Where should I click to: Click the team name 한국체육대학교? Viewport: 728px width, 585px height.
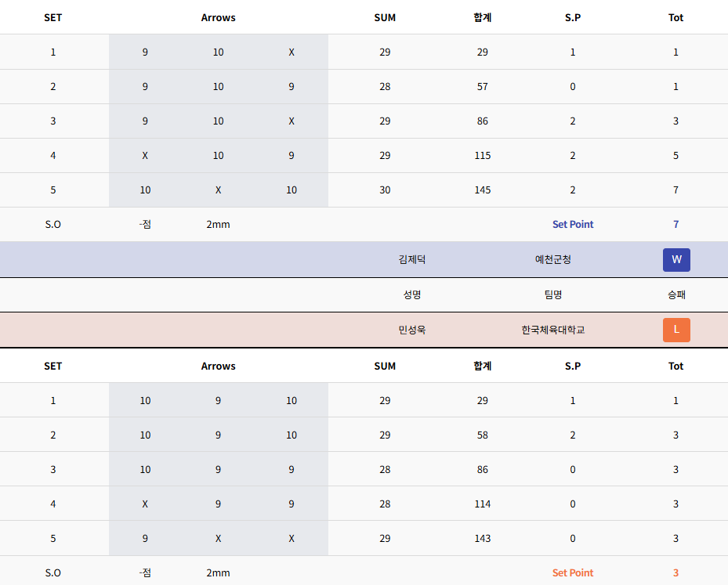tap(553, 330)
